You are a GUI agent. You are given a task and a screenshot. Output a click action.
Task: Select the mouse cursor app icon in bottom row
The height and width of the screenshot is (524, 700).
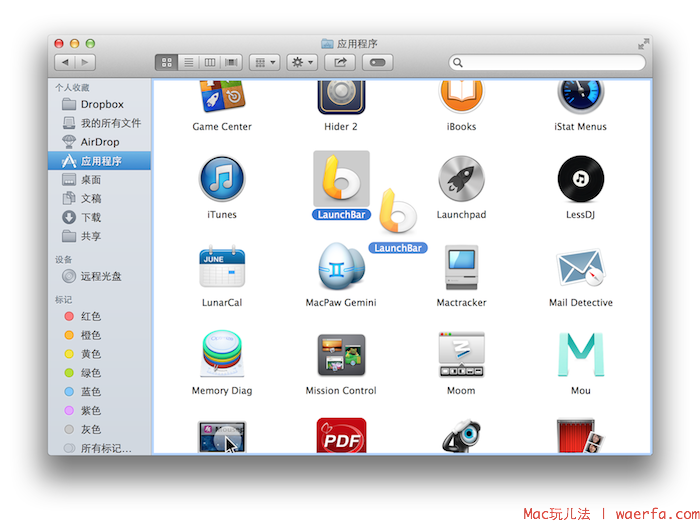222,437
